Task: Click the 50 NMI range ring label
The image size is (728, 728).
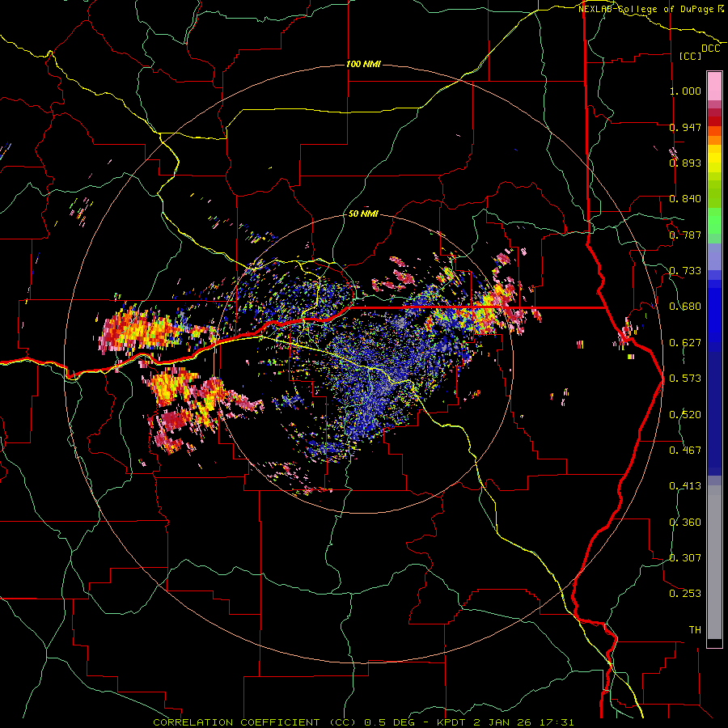Action: [x=363, y=214]
